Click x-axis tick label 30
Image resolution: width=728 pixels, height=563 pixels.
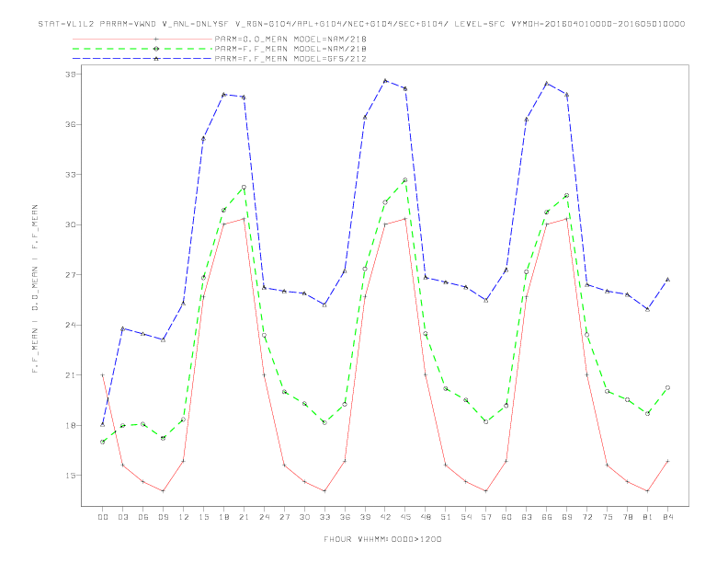[x=304, y=517]
